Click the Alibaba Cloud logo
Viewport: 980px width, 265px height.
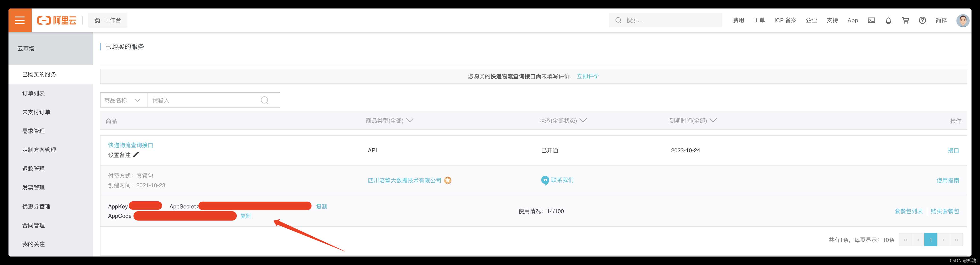click(57, 20)
